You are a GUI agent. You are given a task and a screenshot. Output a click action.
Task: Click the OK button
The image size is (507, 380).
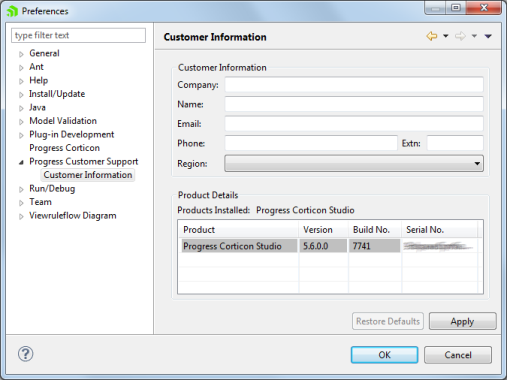coord(384,355)
